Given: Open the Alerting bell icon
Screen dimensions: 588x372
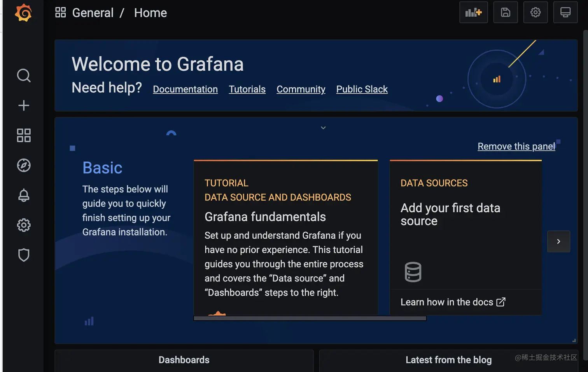Looking at the screenshot, I should [x=24, y=195].
